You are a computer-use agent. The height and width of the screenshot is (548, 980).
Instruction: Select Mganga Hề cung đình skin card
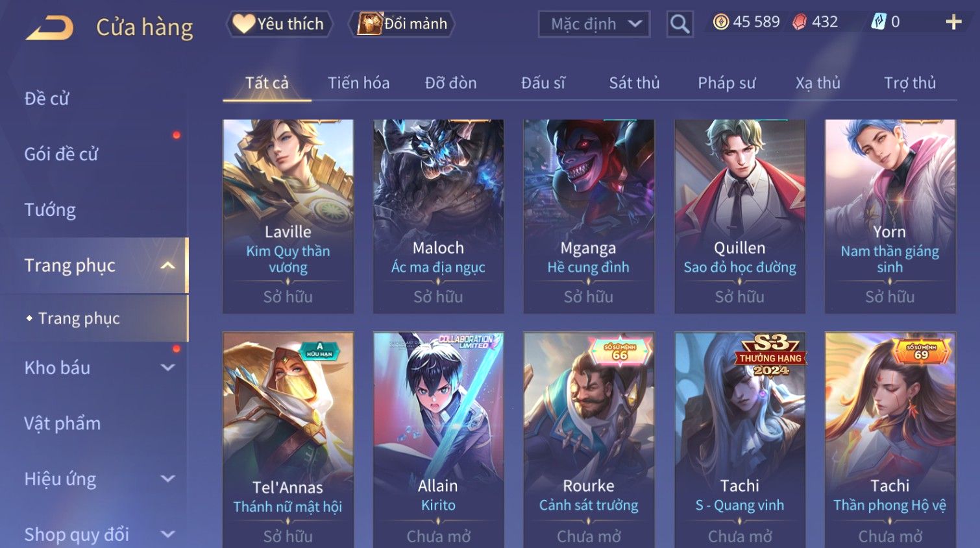pos(589,216)
